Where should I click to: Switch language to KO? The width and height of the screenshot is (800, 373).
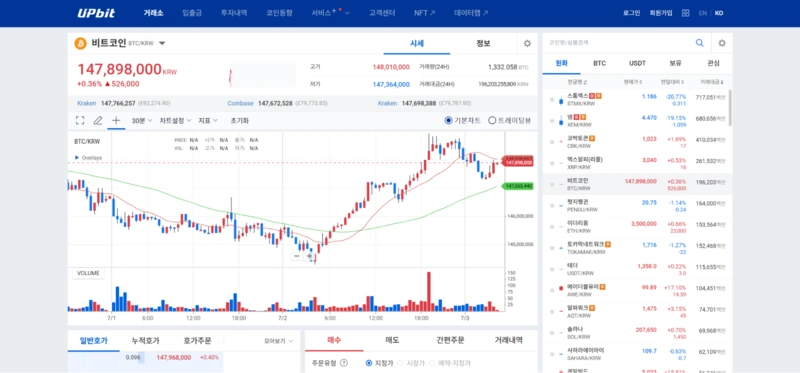719,13
